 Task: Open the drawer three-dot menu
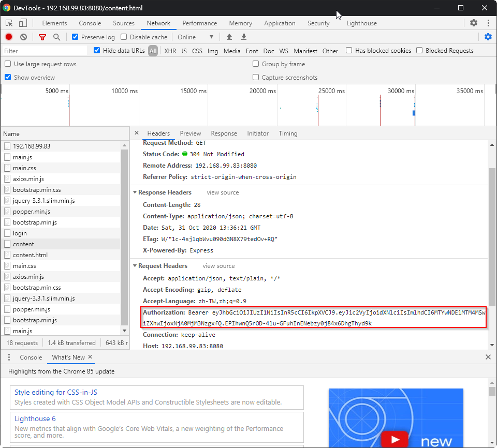tap(9, 357)
